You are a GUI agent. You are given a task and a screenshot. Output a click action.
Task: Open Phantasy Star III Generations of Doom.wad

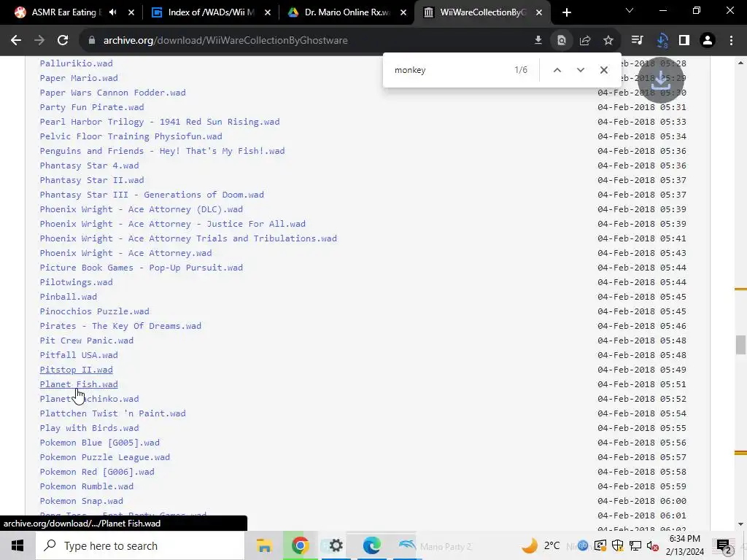[152, 195]
